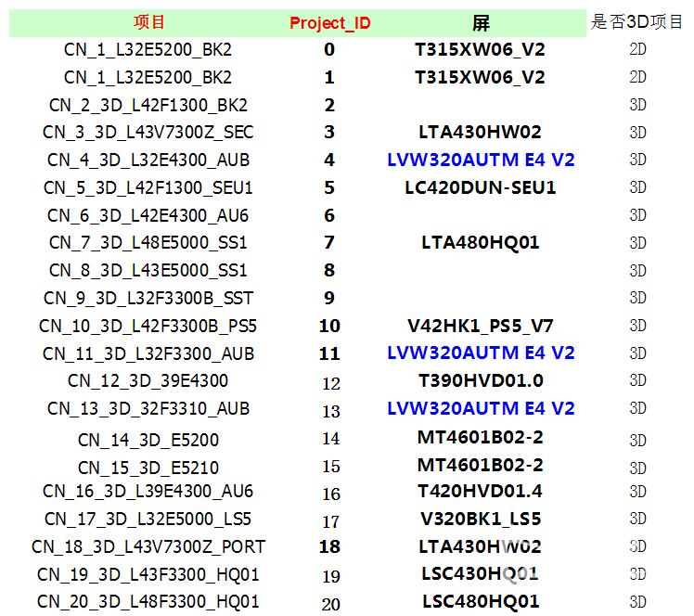Click LTA430HW02 in Project_ID 18 row
This screenshot has width=694, height=616.
pyautogui.click(x=481, y=547)
